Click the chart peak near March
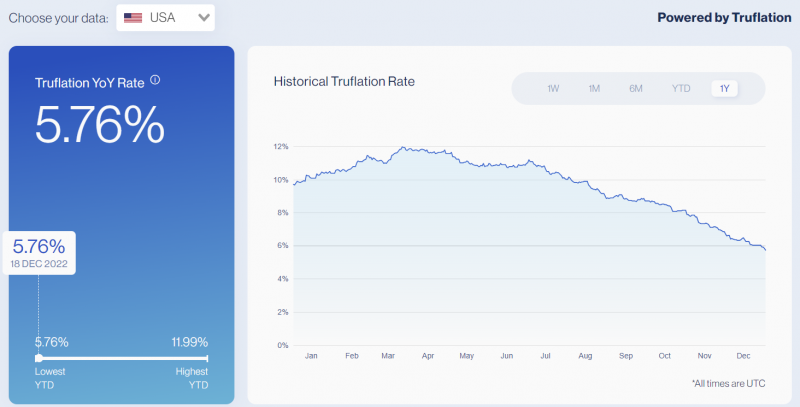 pyautogui.click(x=403, y=147)
